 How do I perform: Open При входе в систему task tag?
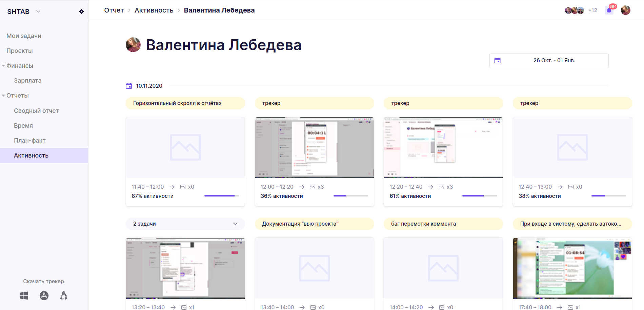(572, 224)
